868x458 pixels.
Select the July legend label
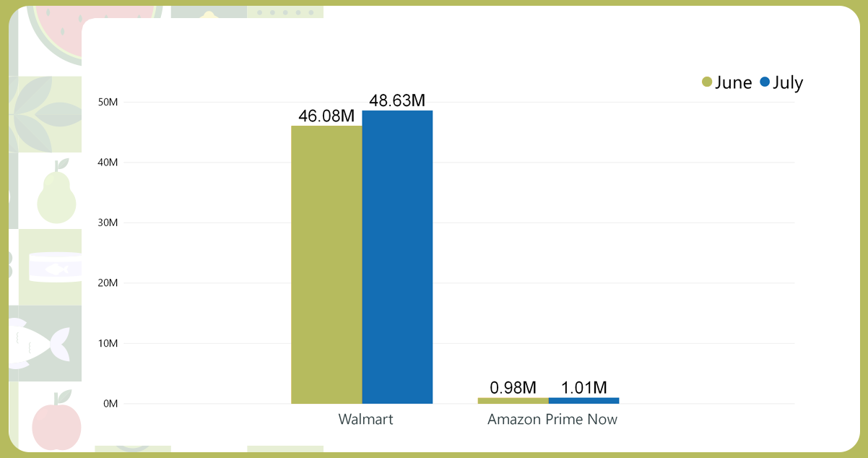(788, 82)
